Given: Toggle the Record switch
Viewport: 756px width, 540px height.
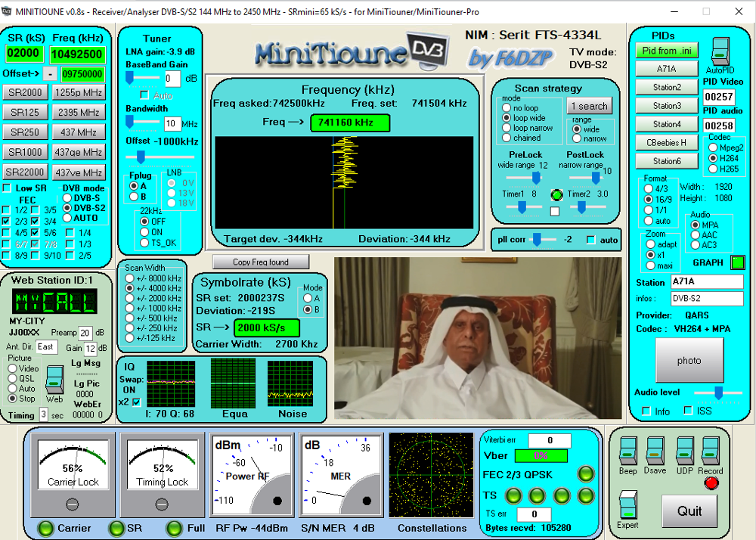Looking at the screenshot, I should (711, 451).
